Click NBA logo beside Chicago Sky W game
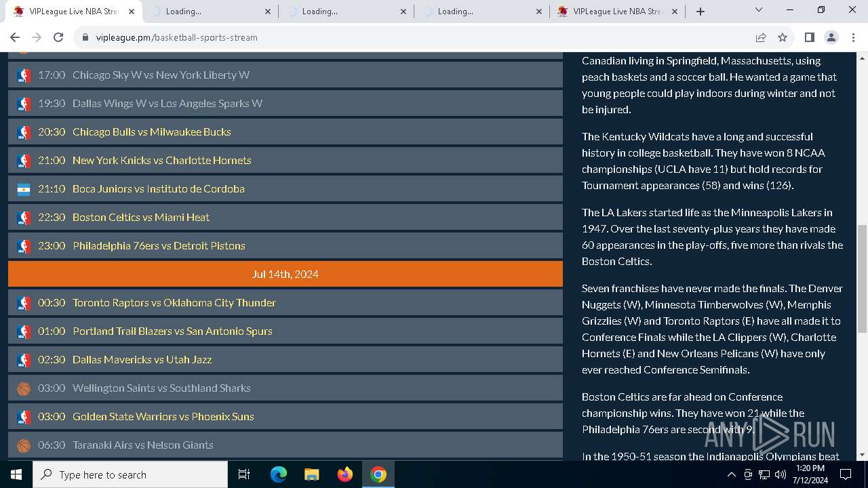Screen dimensions: 868x488 tap(24, 75)
